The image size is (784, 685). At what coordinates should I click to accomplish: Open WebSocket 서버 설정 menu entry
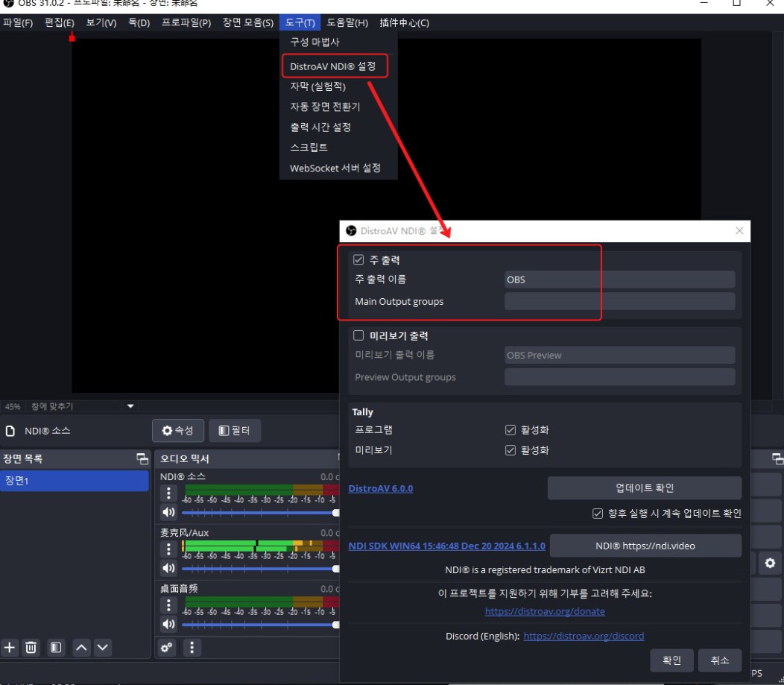(x=338, y=168)
